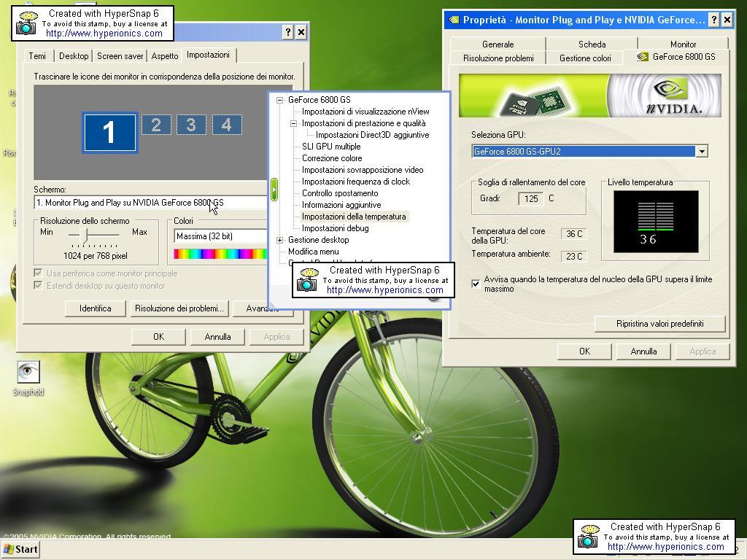
Task: Select the GeForce 6800 GS tab
Action: click(676, 57)
